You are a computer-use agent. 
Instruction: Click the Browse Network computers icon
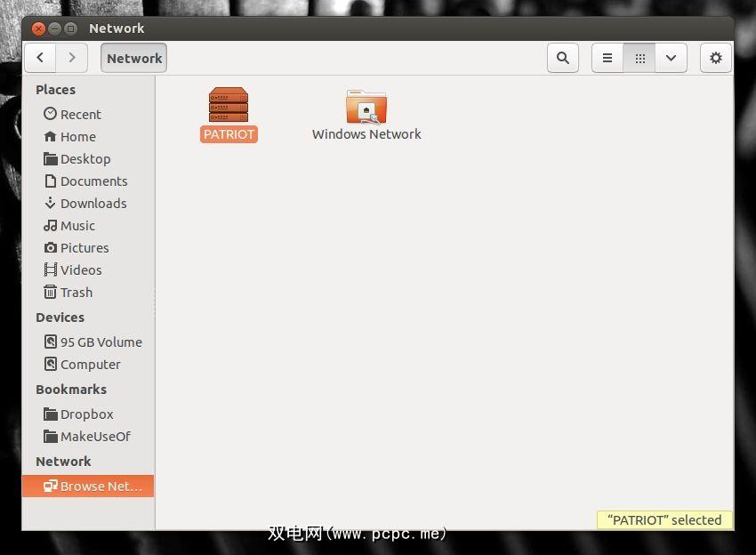50,486
